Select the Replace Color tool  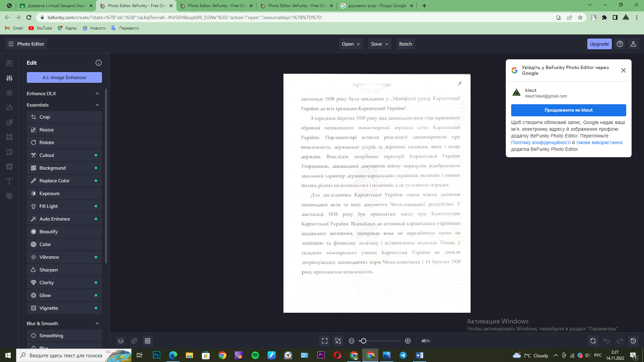click(64, 181)
